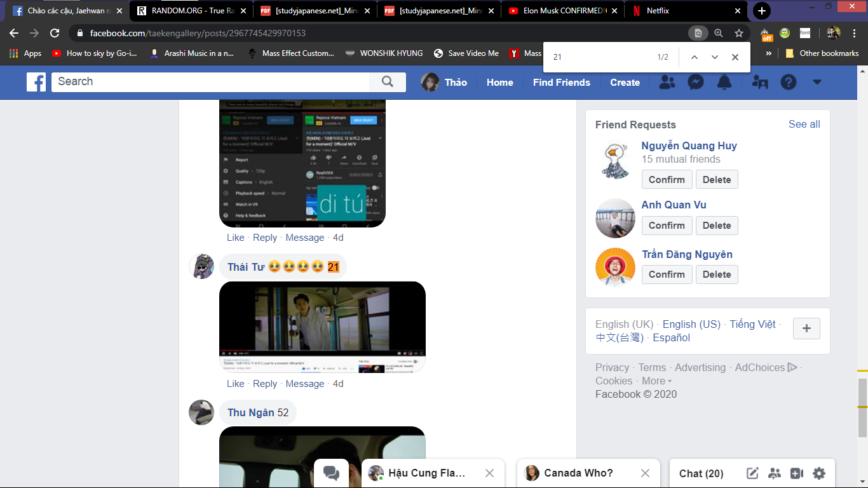Confirm Nguyễn Quang Huy friend request
The image size is (868, 488).
point(667,180)
